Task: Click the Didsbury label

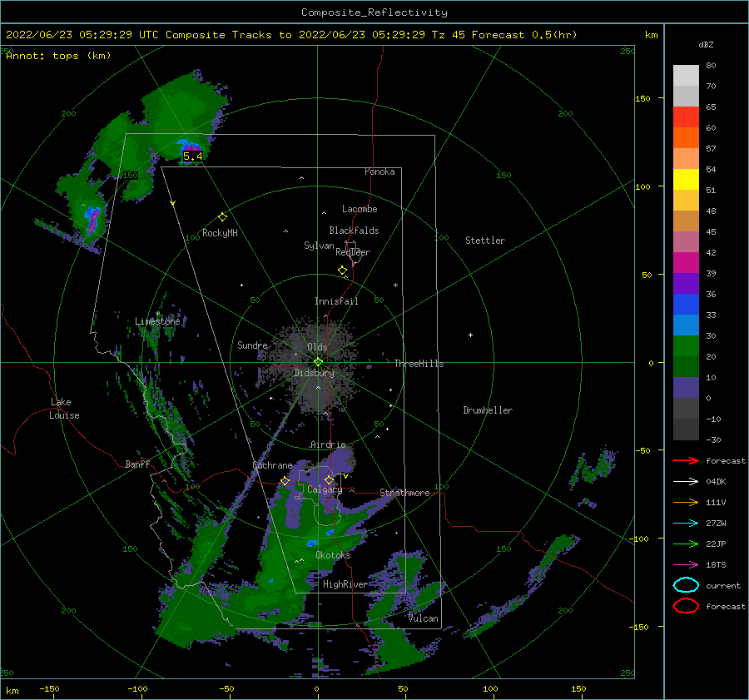Action: click(314, 373)
